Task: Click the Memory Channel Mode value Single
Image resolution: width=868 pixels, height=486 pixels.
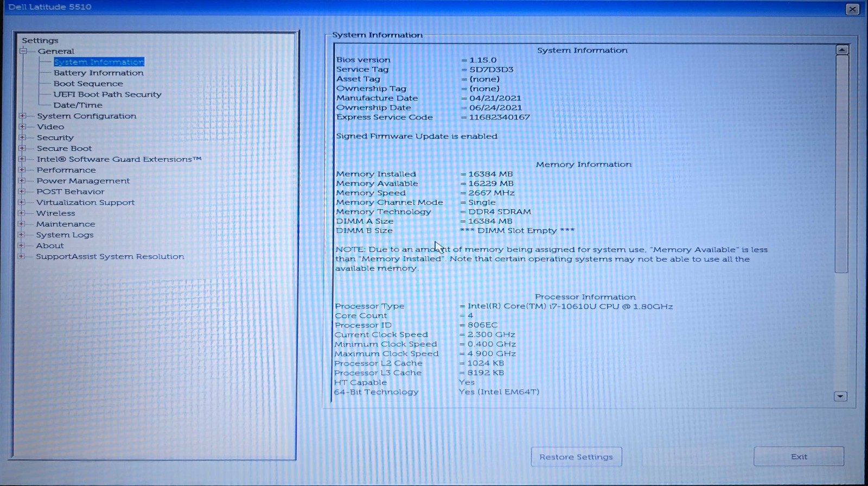Action: tap(482, 203)
